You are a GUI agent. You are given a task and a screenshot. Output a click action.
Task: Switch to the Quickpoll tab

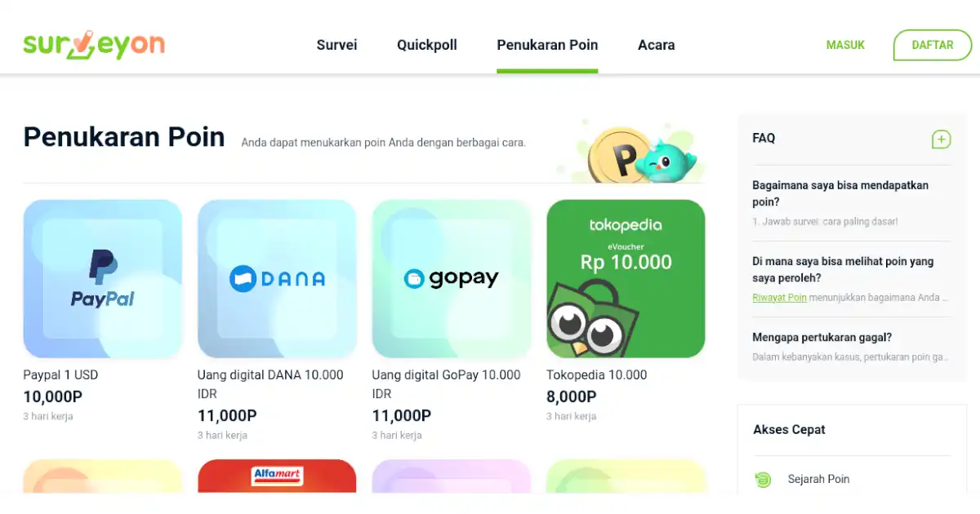click(x=427, y=45)
